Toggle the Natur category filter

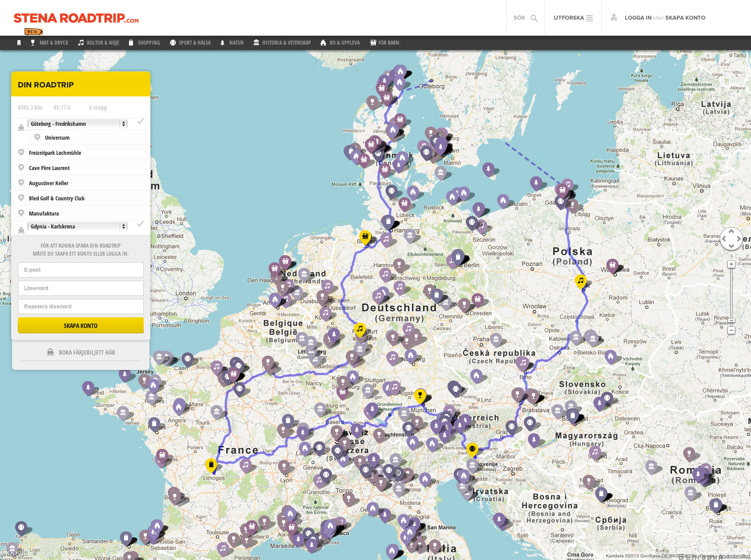(232, 43)
